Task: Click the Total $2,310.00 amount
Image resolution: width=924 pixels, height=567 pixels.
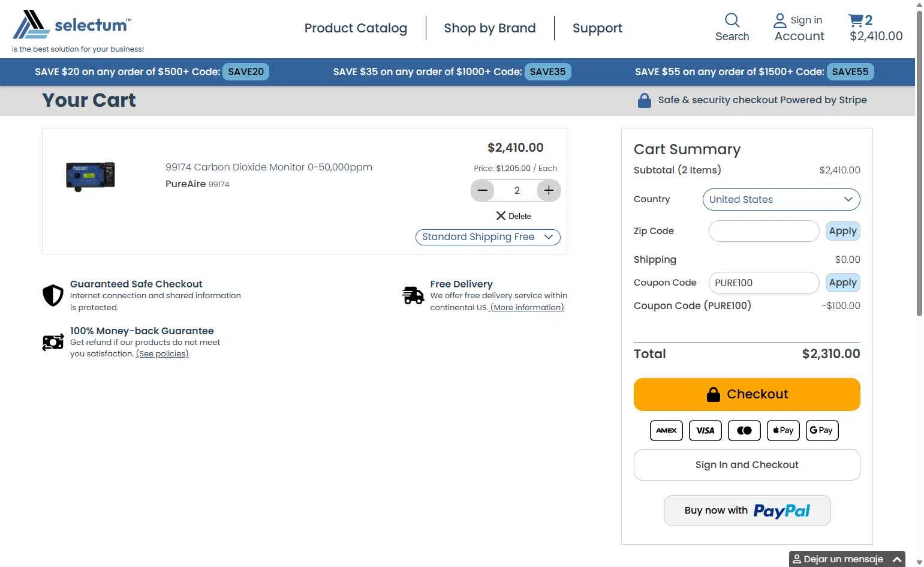Action: [831, 354]
